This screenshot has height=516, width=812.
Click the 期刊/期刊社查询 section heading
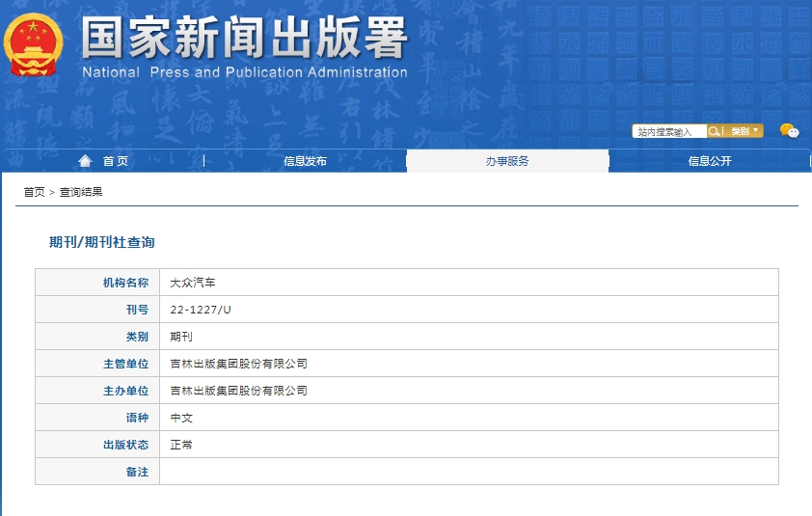pyautogui.click(x=102, y=242)
